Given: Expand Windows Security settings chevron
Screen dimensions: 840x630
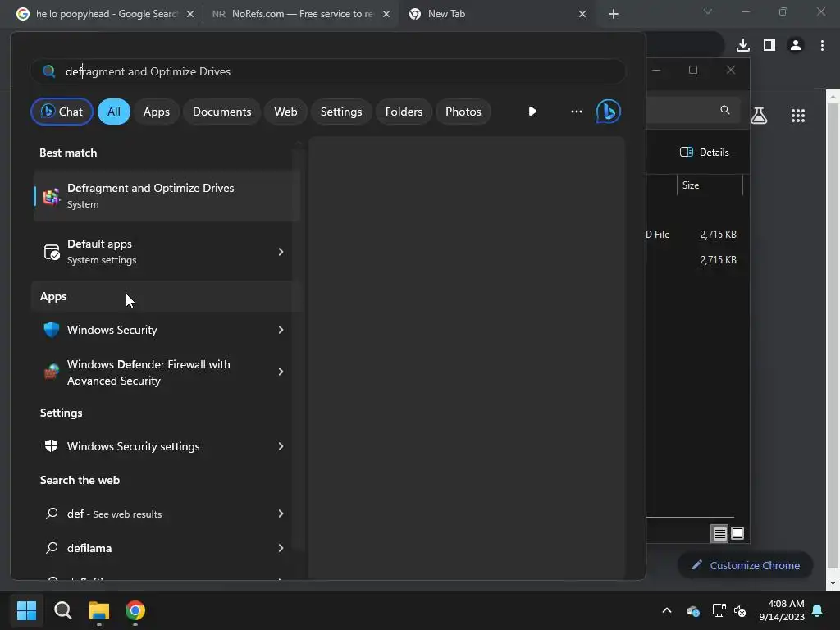Looking at the screenshot, I should click(281, 446).
